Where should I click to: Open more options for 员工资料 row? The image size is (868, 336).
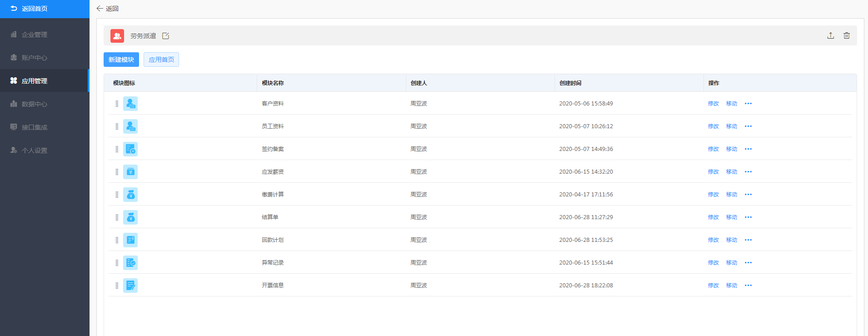pyautogui.click(x=748, y=126)
